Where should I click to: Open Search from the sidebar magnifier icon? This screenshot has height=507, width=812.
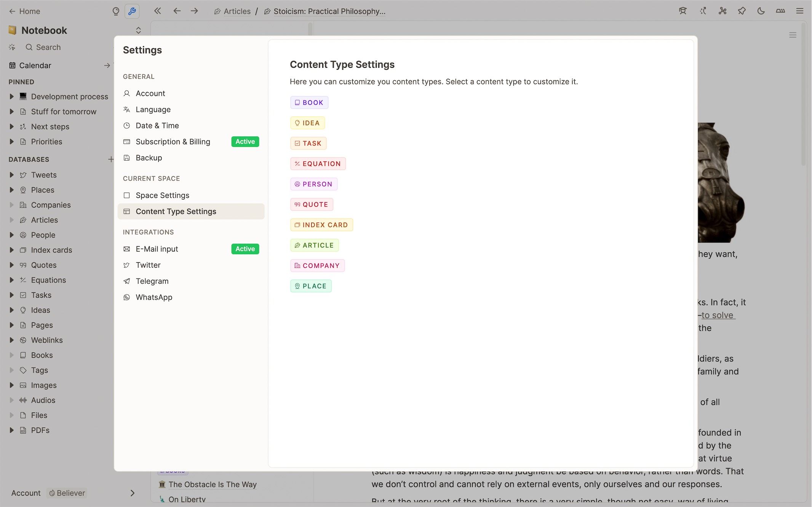tap(43, 47)
